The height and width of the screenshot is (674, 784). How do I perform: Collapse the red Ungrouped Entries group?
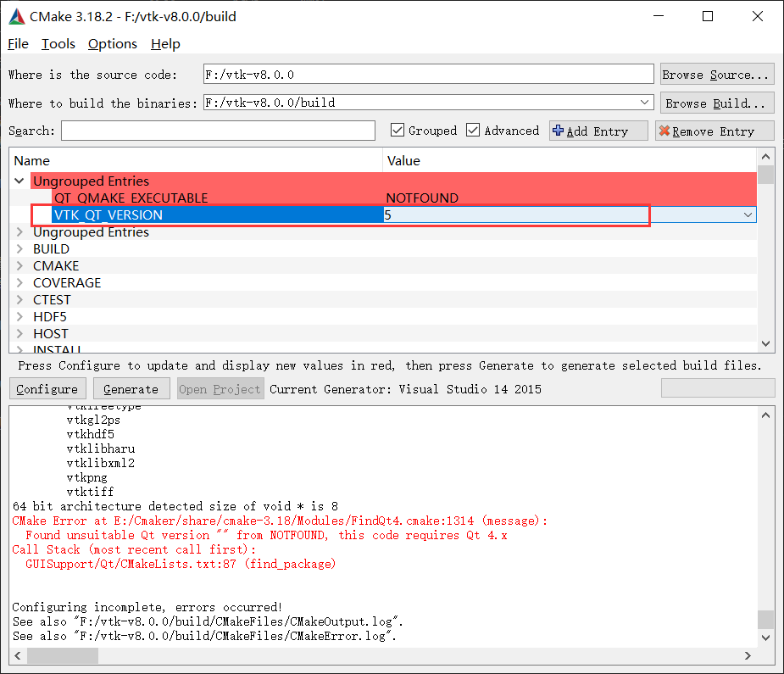(x=19, y=181)
